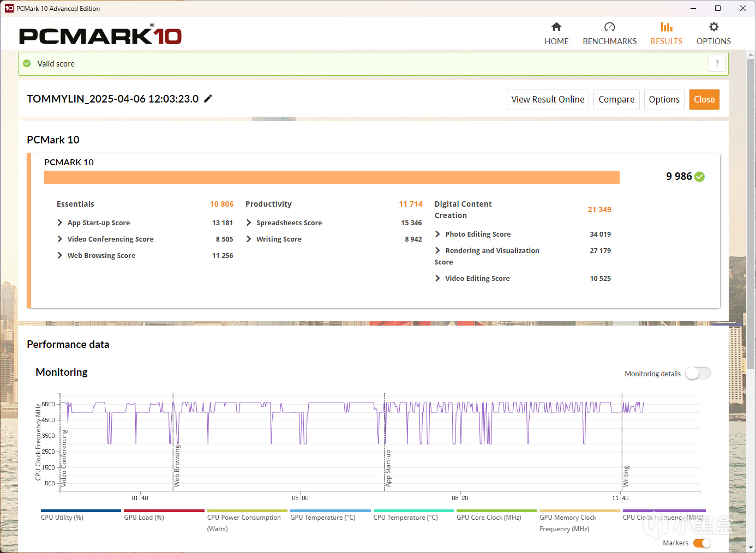Screen dimensions: 756x553
Task: Select the CPU Power Consumption legend item
Action: coord(247,521)
